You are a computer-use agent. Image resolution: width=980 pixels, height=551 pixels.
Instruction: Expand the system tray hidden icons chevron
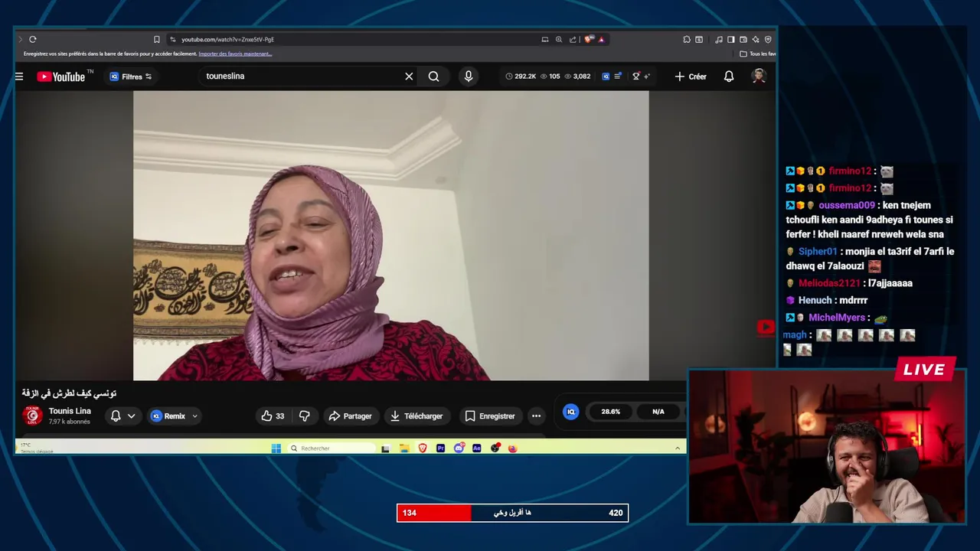point(678,448)
